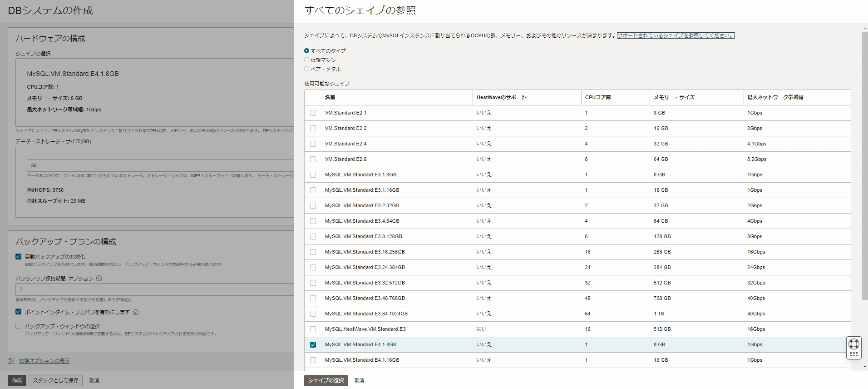Check the MySQL.VM.Standard.E4.1.16GB checkbox
This screenshot has width=868, height=389.
point(313,360)
